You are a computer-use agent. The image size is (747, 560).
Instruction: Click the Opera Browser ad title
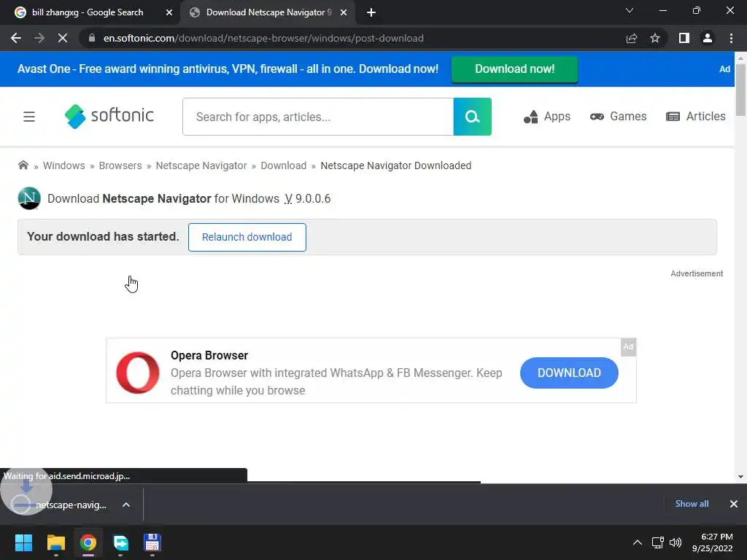(x=209, y=356)
